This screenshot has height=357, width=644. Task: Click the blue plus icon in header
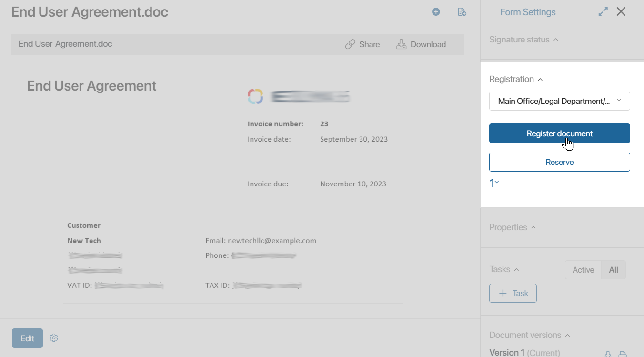coord(436,12)
